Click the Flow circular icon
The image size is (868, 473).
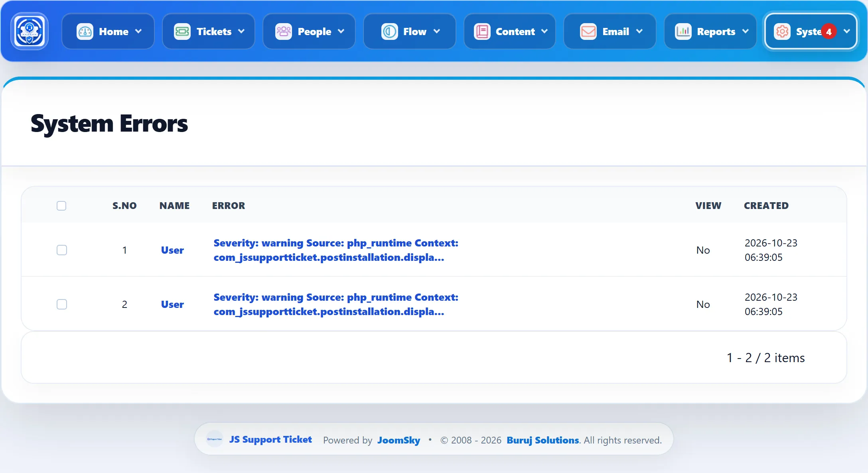390,32
